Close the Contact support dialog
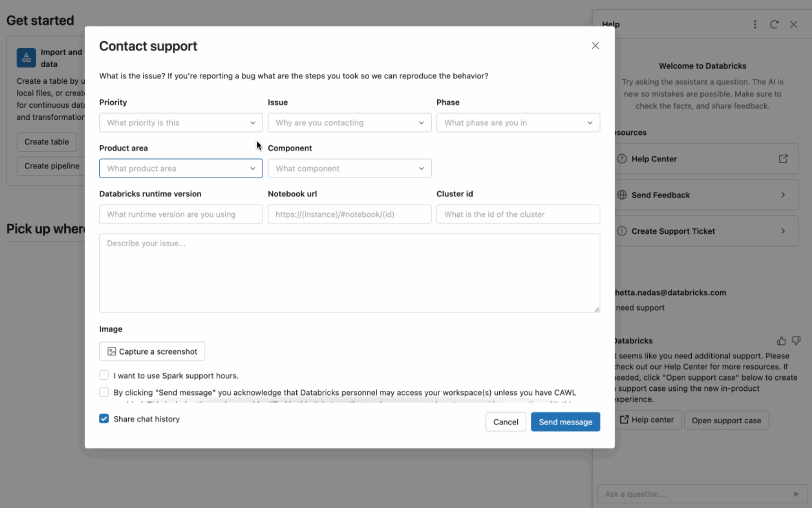812x508 pixels. 595,45
